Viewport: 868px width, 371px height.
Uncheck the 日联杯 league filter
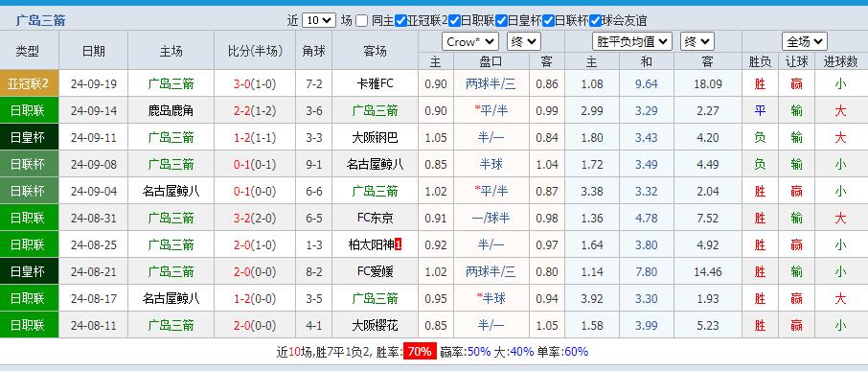click(x=549, y=20)
